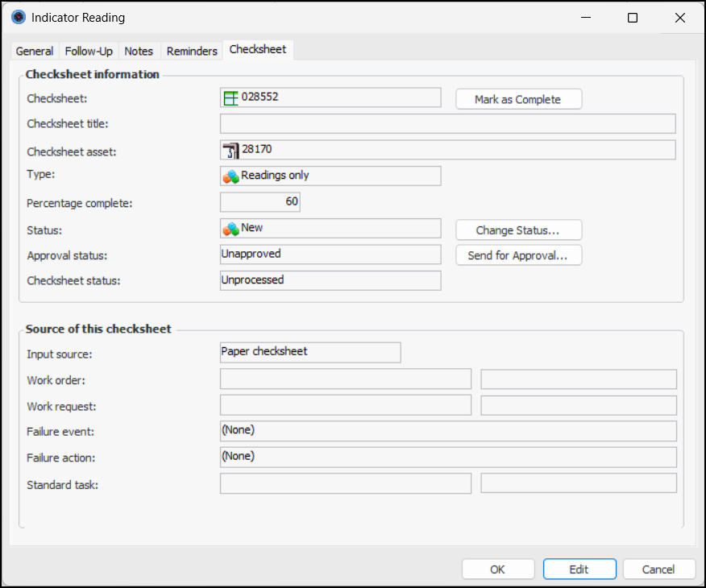Switch to the General tab

[x=35, y=51]
